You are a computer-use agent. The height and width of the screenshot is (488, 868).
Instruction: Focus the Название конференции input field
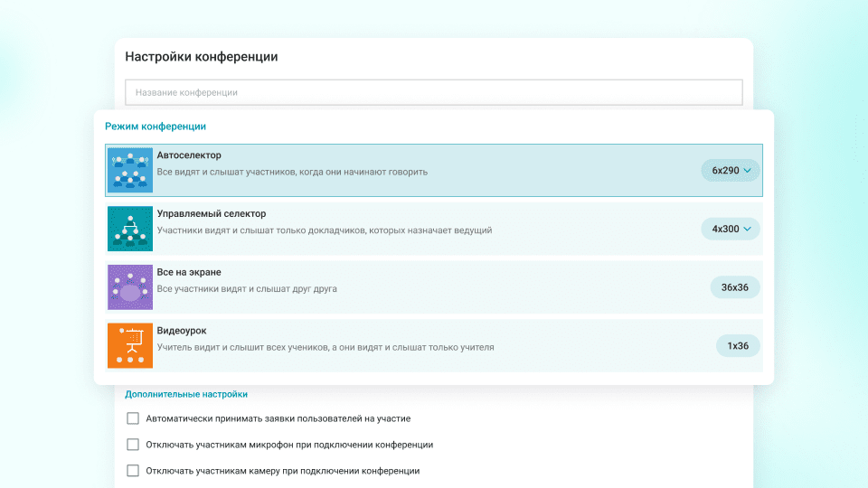coord(434,92)
